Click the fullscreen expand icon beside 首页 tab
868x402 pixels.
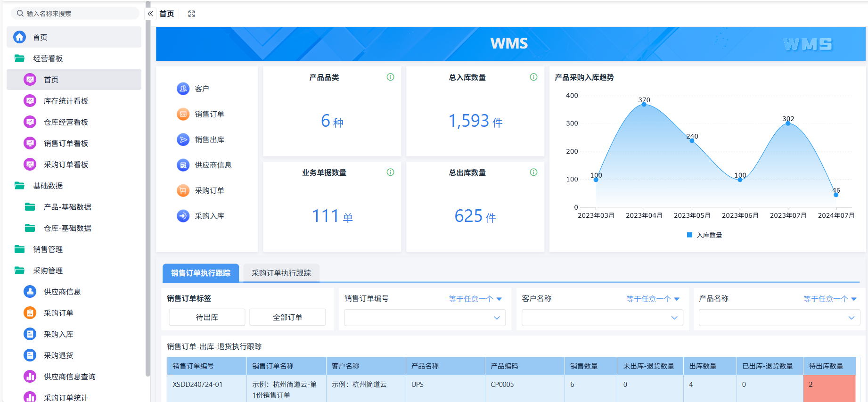pos(191,14)
